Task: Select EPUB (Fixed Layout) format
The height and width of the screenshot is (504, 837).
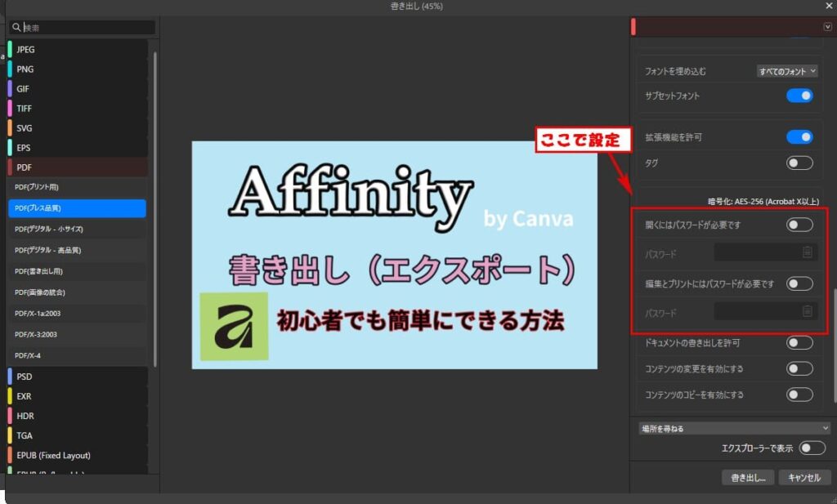Action: [53, 455]
